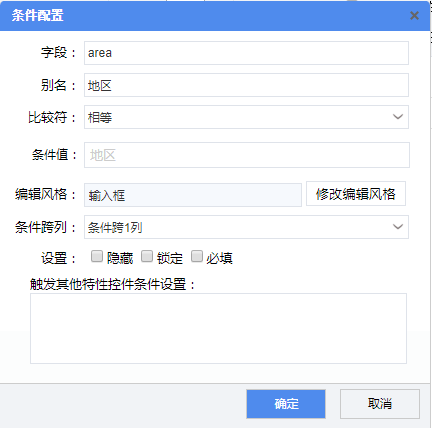Select the 编辑风格 field showing 输入框
Image resolution: width=432 pixels, height=428 pixels.
tap(193, 195)
